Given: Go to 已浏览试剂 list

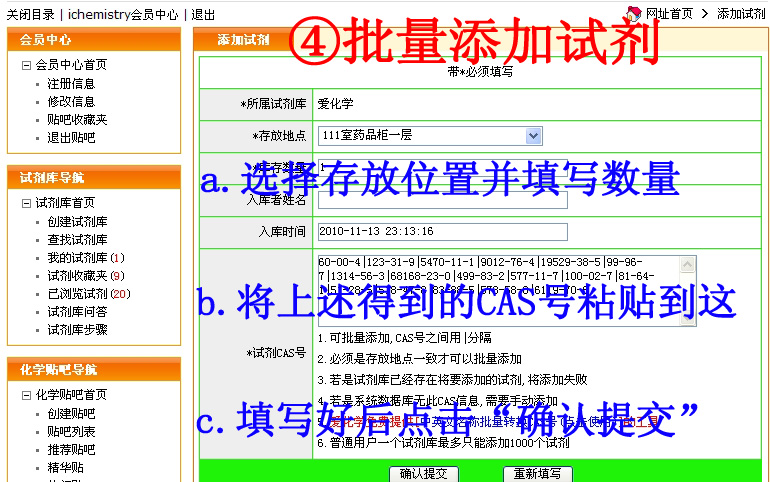Looking at the screenshot, I should 77,294.
